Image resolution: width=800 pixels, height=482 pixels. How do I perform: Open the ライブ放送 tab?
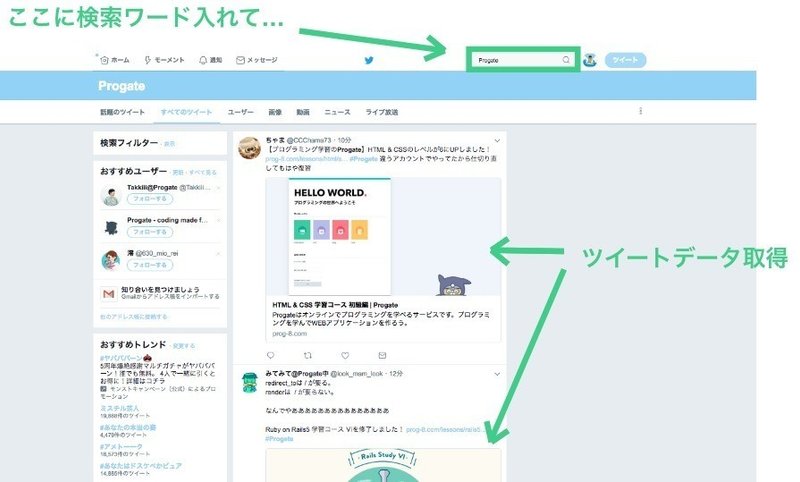(382, 112)
